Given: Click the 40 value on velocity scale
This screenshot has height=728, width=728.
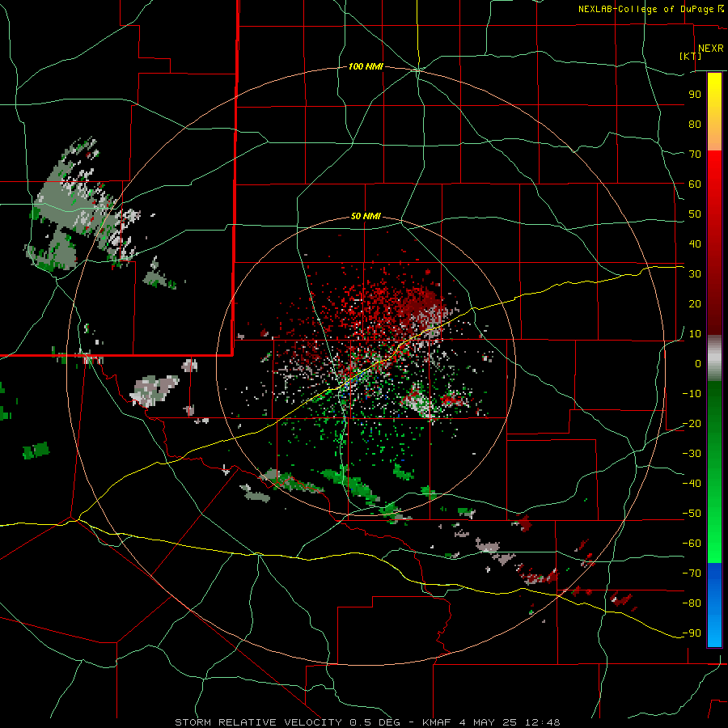Looking at the screenshot, I should 695,243.
